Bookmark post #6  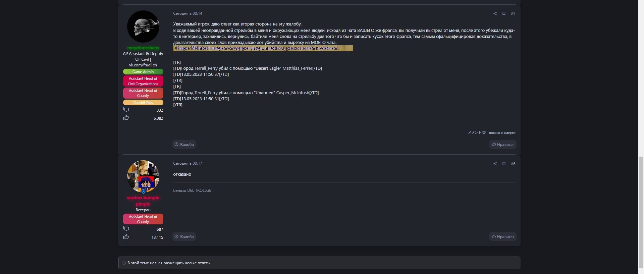pos(504,164)
